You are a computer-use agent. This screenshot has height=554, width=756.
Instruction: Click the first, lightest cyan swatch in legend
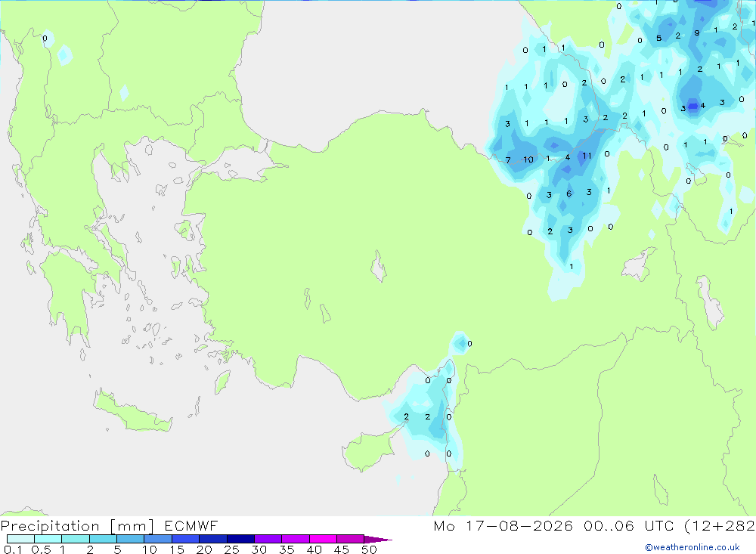click(x=20, y=539)
